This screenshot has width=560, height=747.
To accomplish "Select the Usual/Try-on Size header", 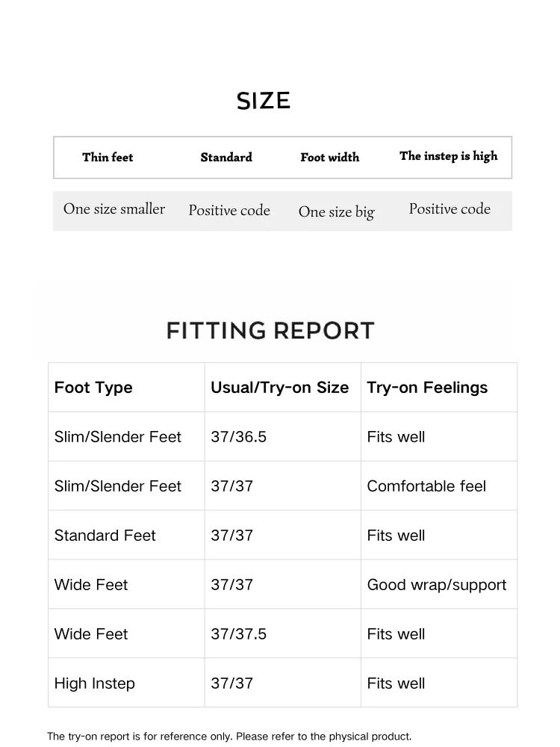I will coord(279,388).
